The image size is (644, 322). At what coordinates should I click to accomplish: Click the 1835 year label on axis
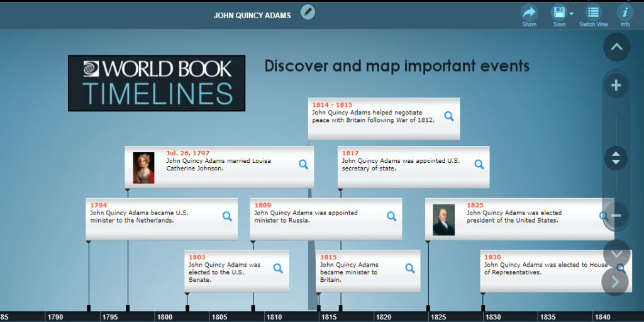click(x=548, y=317)
